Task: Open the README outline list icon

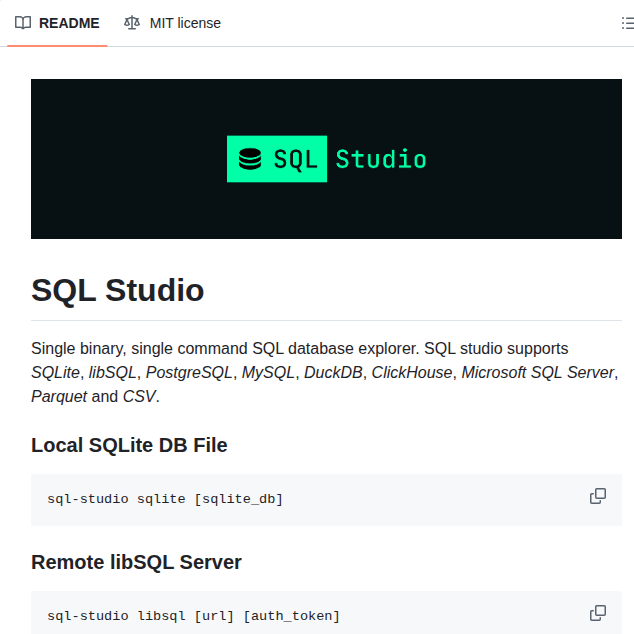Action: pyautogui.click(x=628, y=23)
